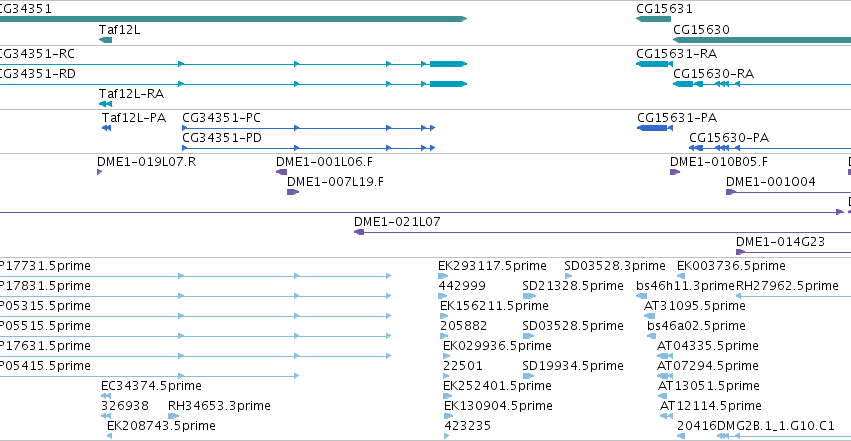Screen dimensions: 851x441
Task: Click the P05315.5prime EST label
Action: (45, 306)
